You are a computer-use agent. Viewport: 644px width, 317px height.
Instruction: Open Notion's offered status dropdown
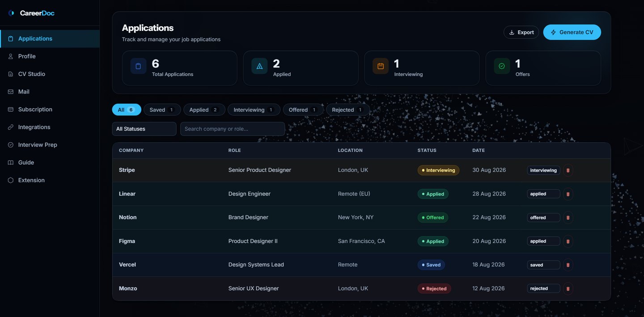[543, 218]
